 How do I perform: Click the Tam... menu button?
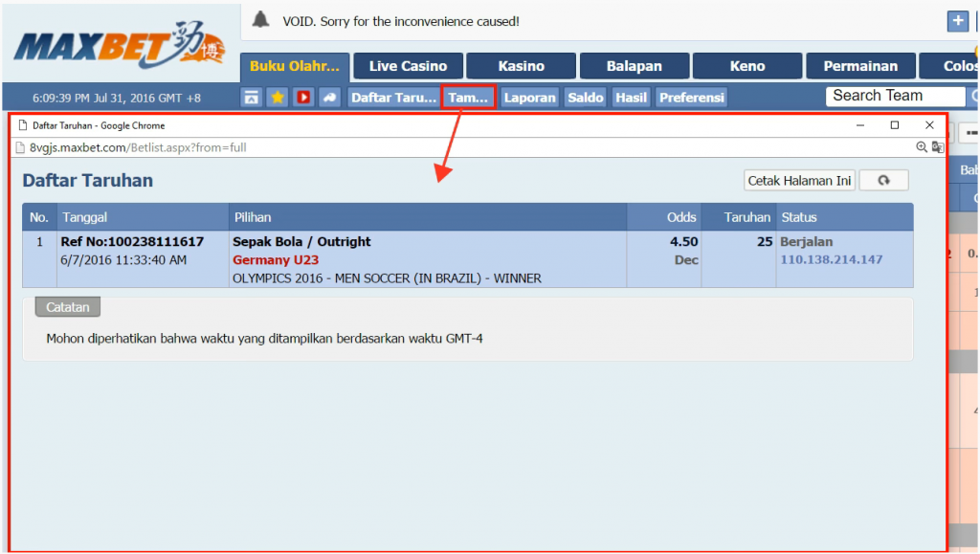(468, 98)
